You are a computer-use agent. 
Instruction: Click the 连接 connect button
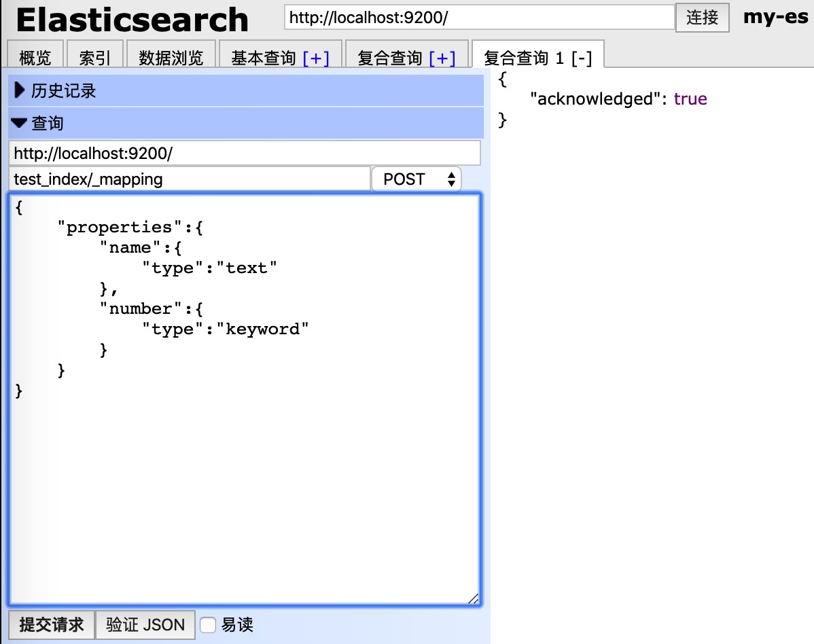pyautogui.click(x=702, y=18)
